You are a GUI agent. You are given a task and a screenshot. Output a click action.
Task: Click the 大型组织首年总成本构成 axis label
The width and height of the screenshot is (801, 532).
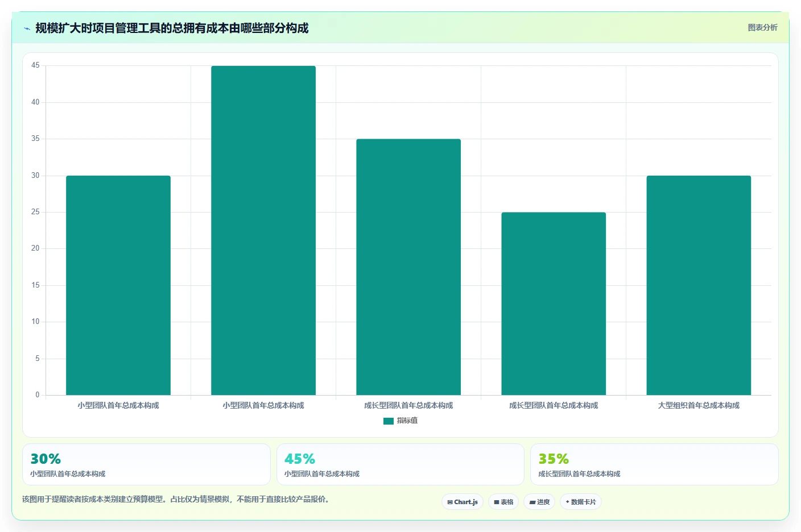[x=699, y=405]
